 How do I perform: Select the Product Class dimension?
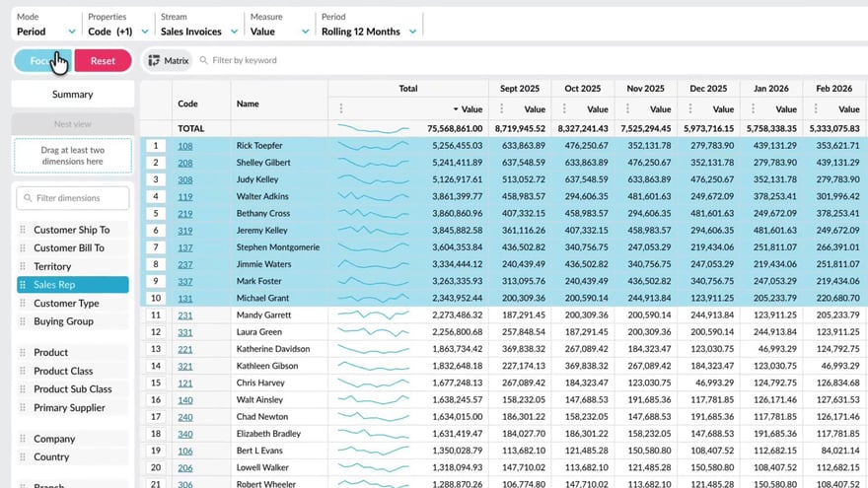tap(73, 371)
